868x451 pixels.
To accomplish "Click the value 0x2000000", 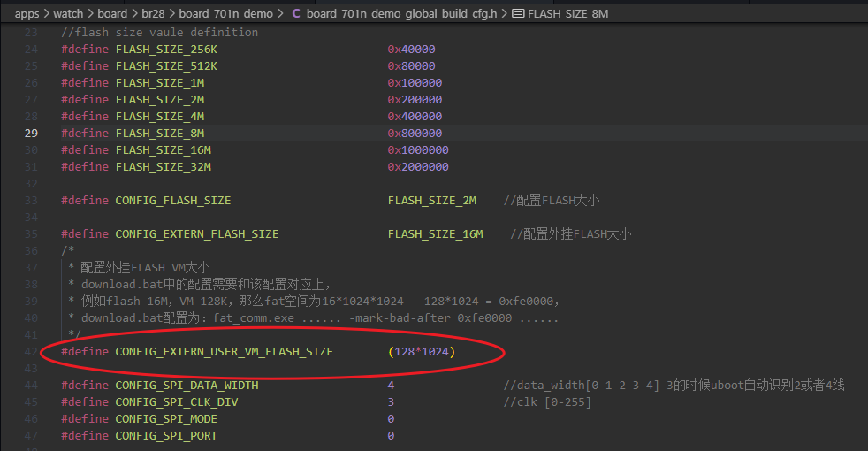I will pyautogui.click(x=418, y=167).
